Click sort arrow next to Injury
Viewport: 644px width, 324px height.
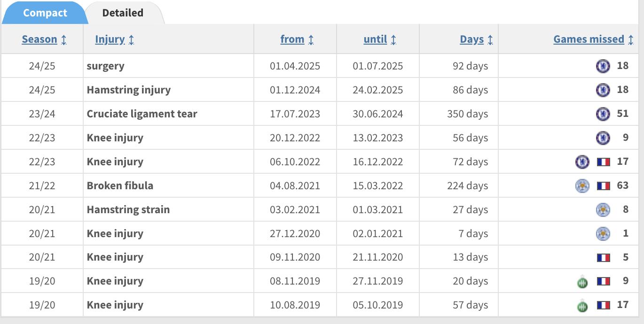(x=131, y=40)
